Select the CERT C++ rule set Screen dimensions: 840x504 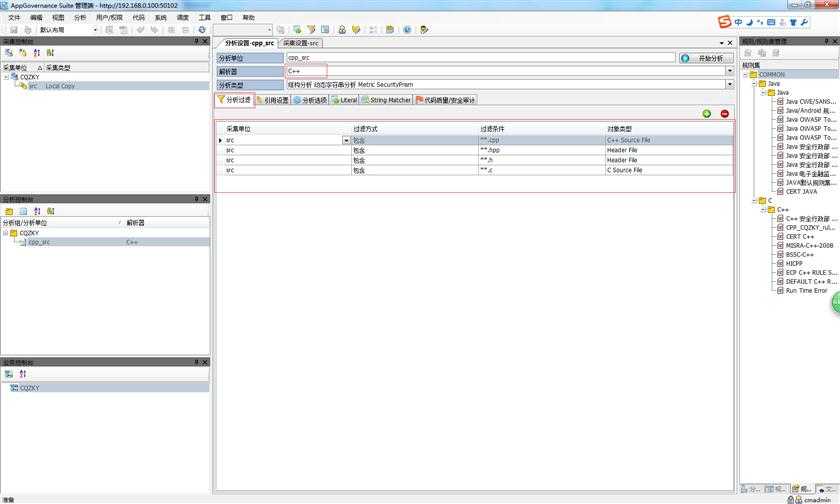pos(799,237)
